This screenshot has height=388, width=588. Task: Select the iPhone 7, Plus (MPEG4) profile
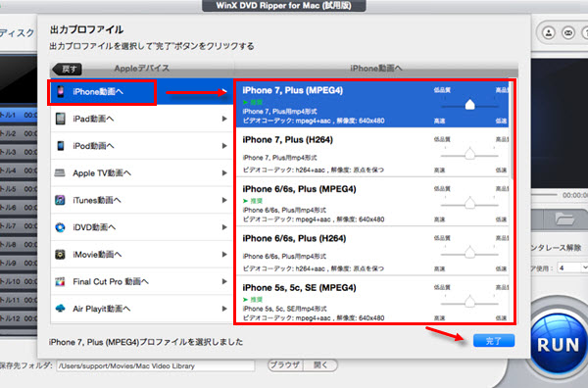click(x=372, y=104)
